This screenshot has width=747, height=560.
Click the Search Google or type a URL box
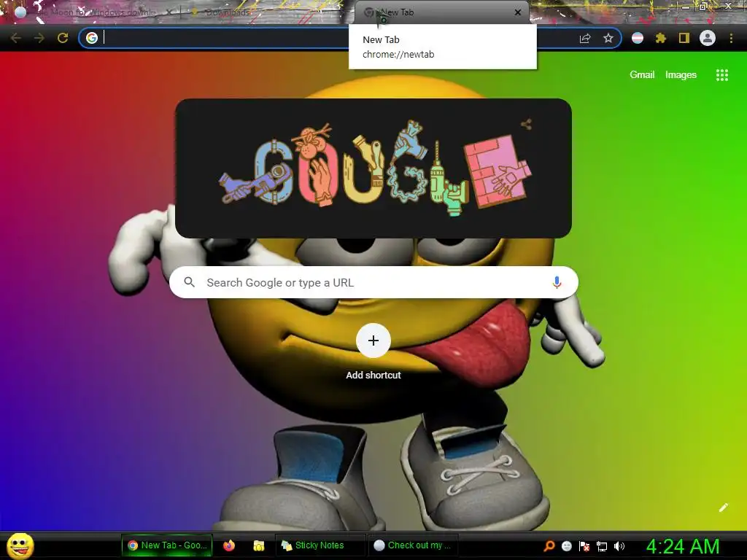pos(374,282)
